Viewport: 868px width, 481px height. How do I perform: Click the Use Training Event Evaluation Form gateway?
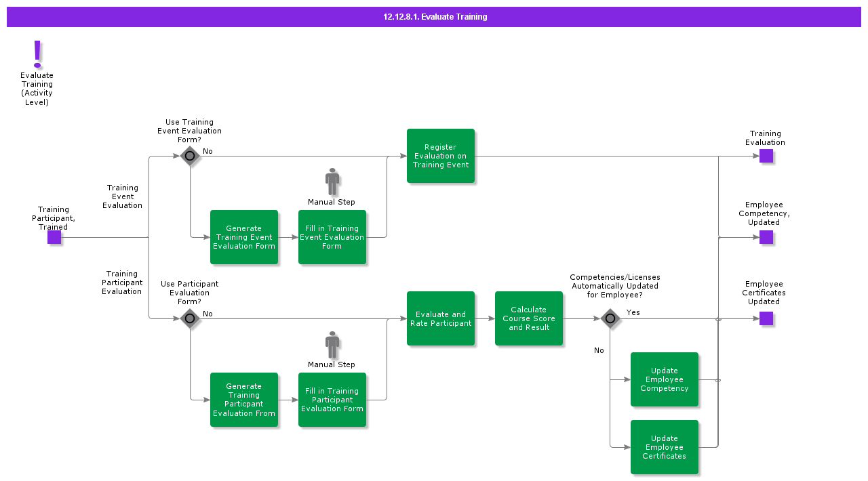tap(190, 156)
